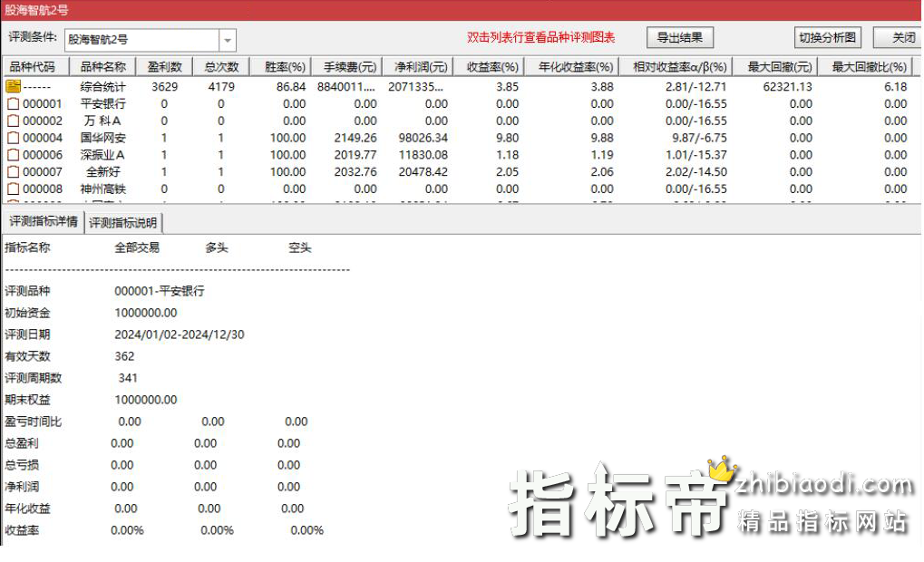Click stock code 000004
Screen dimensions: 924x562
tap(43, 138)
